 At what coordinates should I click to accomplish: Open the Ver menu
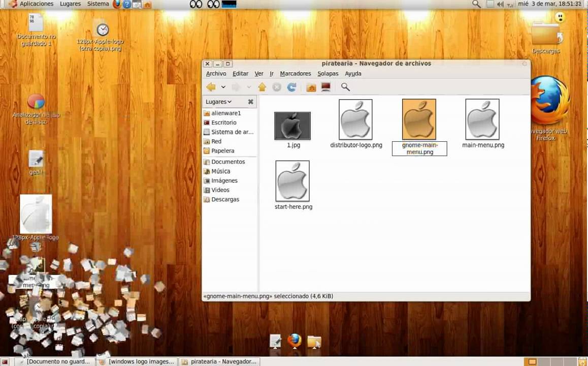259,74
